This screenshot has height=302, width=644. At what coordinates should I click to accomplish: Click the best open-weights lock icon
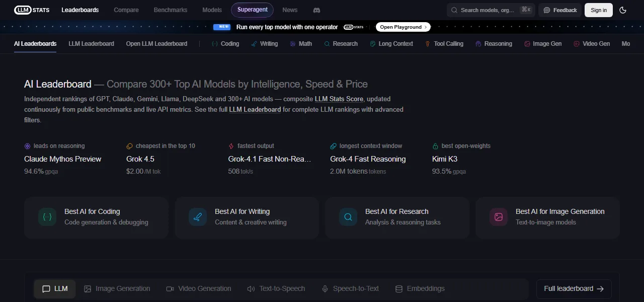(435, 146)
